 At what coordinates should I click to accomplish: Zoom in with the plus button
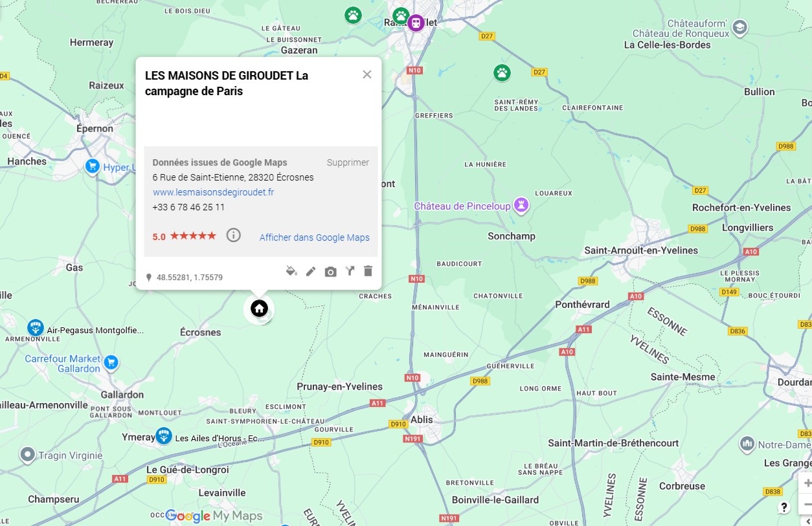pos(807,483)
